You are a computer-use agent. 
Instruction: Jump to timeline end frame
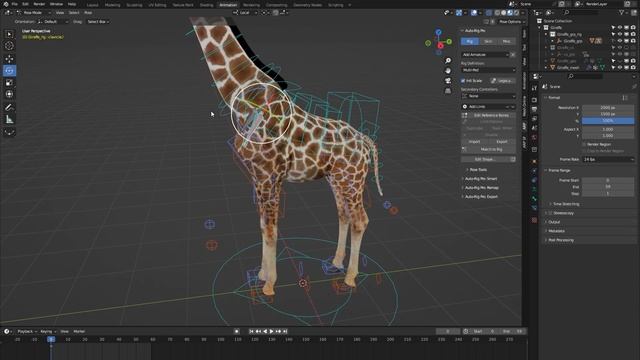pyautogui.click(x=285, y=331)
